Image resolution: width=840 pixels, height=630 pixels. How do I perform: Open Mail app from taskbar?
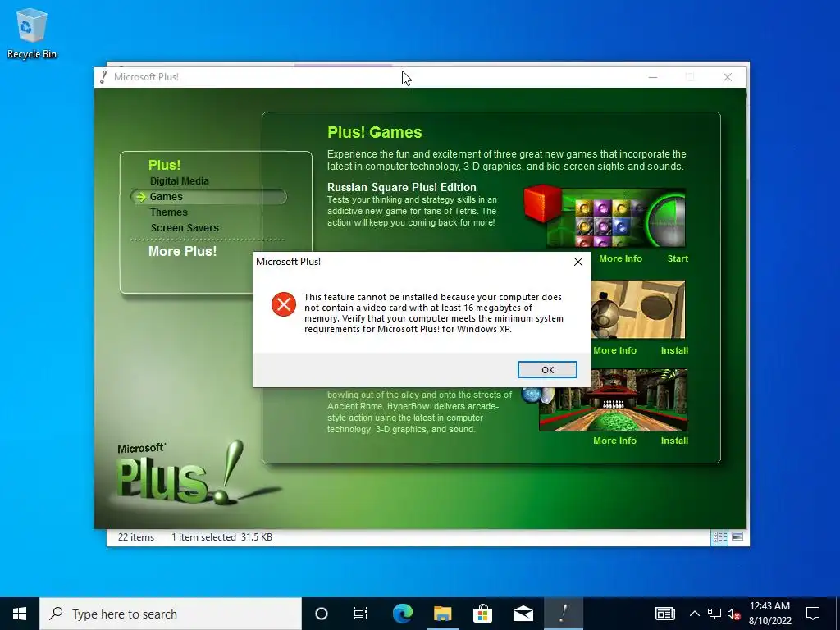pos(523,614)
